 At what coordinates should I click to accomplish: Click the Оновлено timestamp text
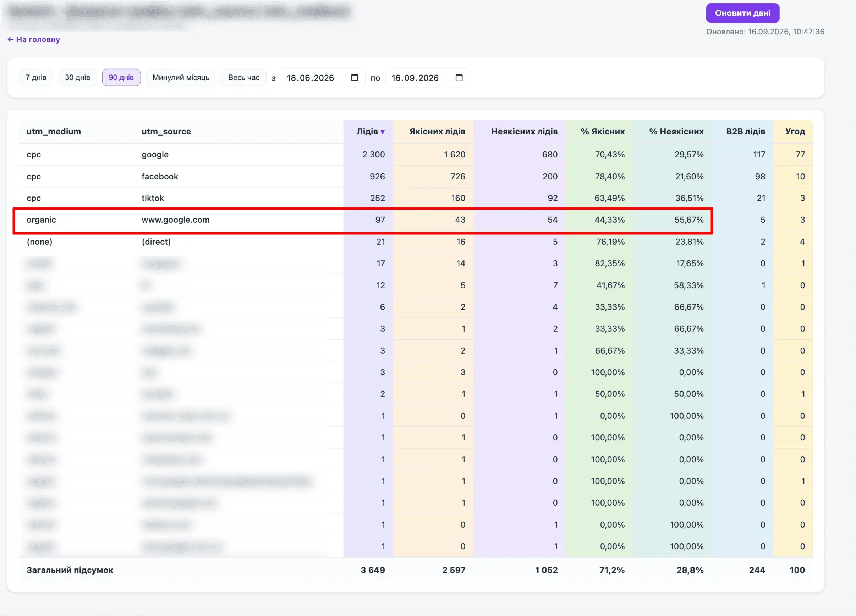(765, 32)
